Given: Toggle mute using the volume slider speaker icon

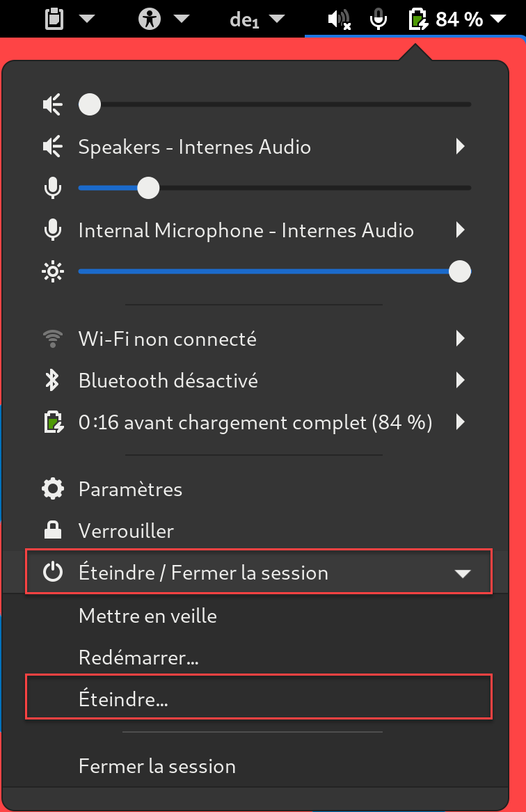Looking at the screenshot, I should click(x=53, y=105).
